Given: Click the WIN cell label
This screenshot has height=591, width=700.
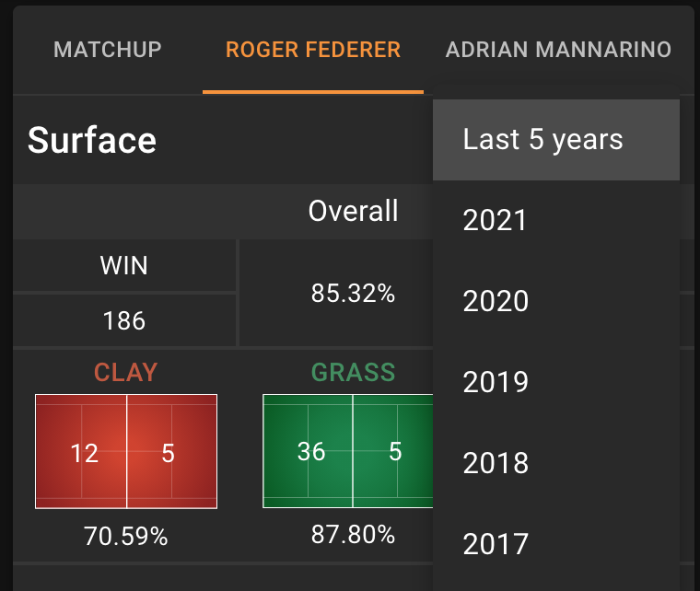Looking at the screenshot, I should [124, 266].
